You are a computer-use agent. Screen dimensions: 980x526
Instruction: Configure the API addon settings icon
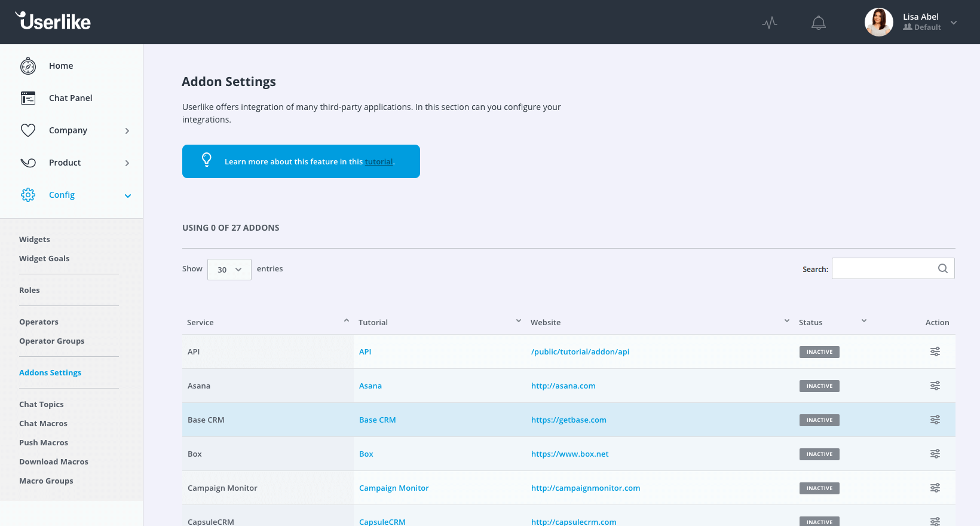(x=935, y=351)
